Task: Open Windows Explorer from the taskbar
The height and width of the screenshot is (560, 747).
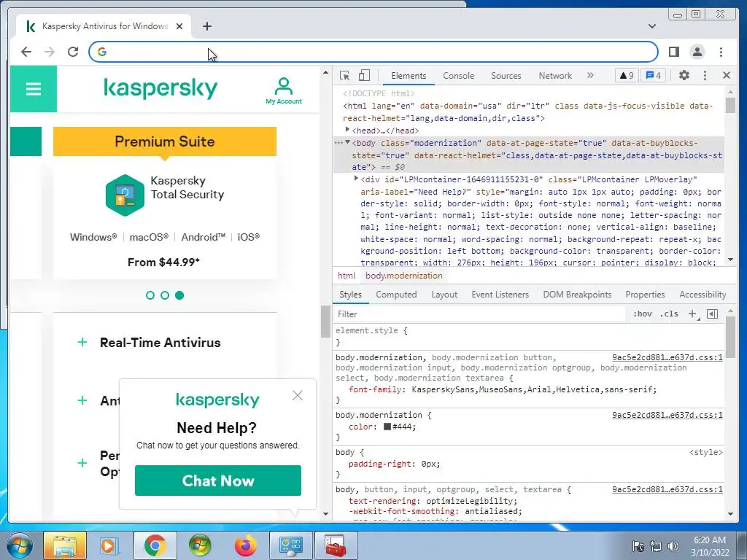Action: click(x=65, y=545)
